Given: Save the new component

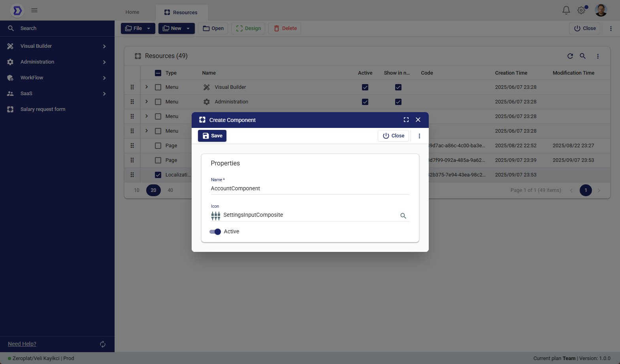Looking at the screenshot, I should coord(212,136).
